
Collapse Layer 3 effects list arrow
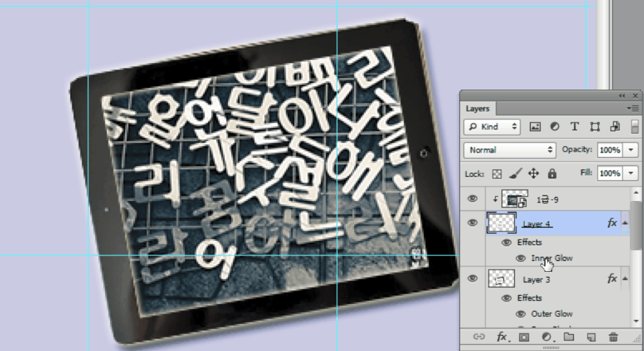625,278
